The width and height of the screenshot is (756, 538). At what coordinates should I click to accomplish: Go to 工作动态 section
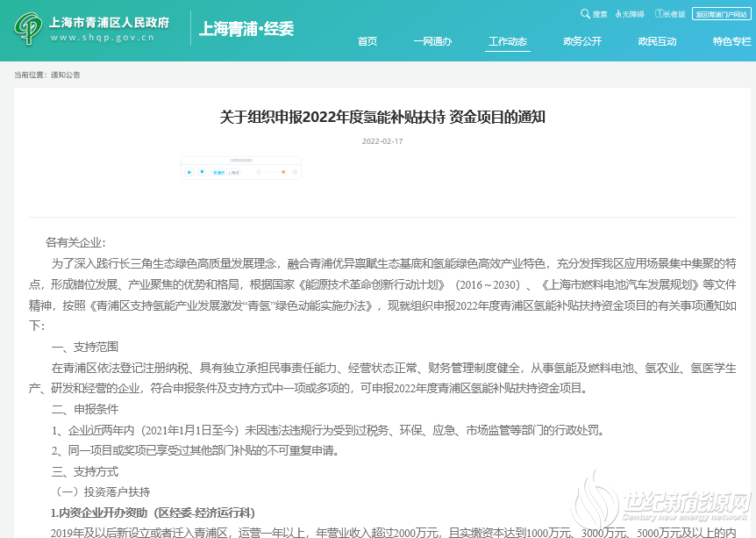(x=508, y=41)
